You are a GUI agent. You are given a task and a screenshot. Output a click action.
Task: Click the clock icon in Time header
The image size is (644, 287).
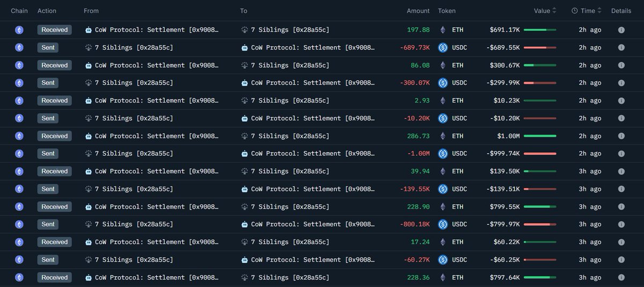tap(575, 11)
